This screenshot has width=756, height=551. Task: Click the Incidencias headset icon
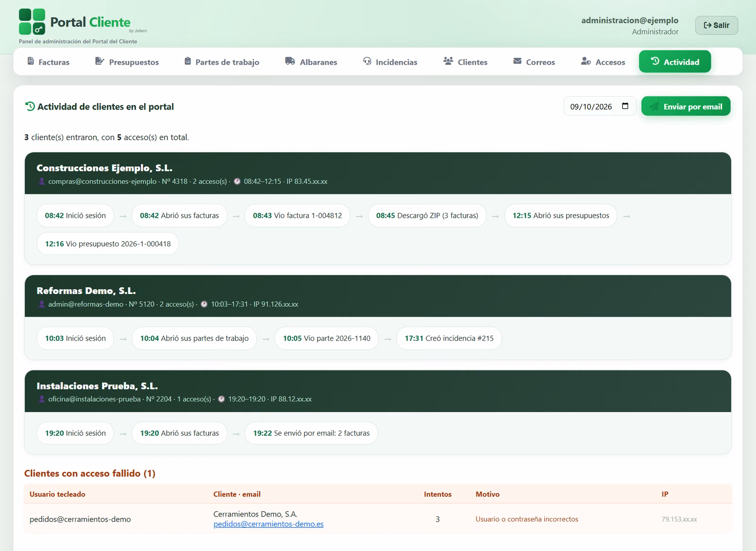(x=367, y=61)
